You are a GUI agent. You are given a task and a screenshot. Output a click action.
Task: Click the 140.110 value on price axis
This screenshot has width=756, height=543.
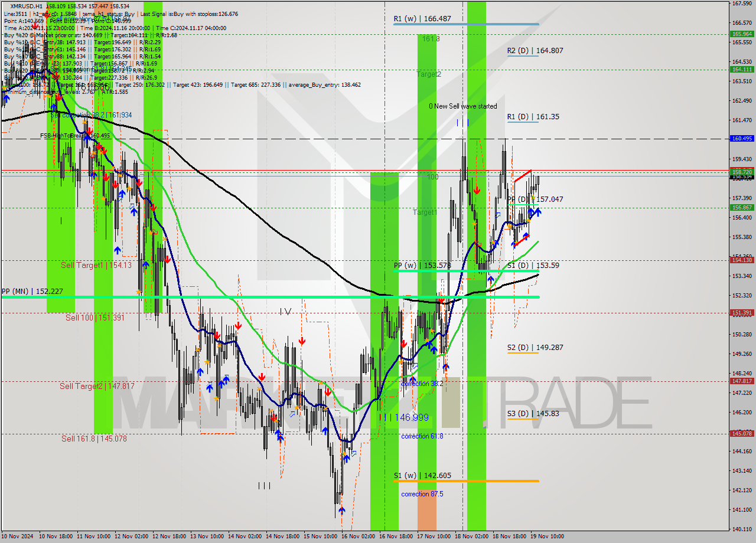(x=742, y=529)
